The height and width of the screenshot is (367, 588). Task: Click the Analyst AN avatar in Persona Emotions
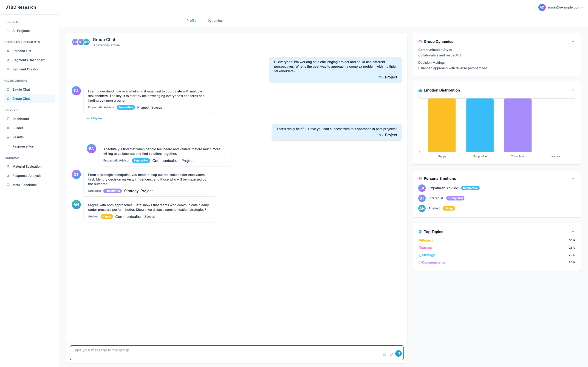422,208
